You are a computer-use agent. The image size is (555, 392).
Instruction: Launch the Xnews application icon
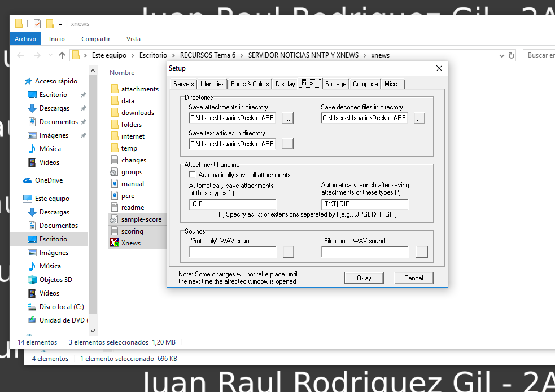(x=114, y=243)
